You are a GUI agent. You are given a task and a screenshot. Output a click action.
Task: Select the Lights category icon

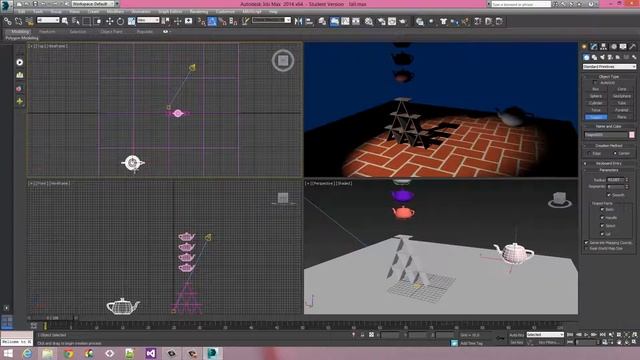click(x=602, y=58)
